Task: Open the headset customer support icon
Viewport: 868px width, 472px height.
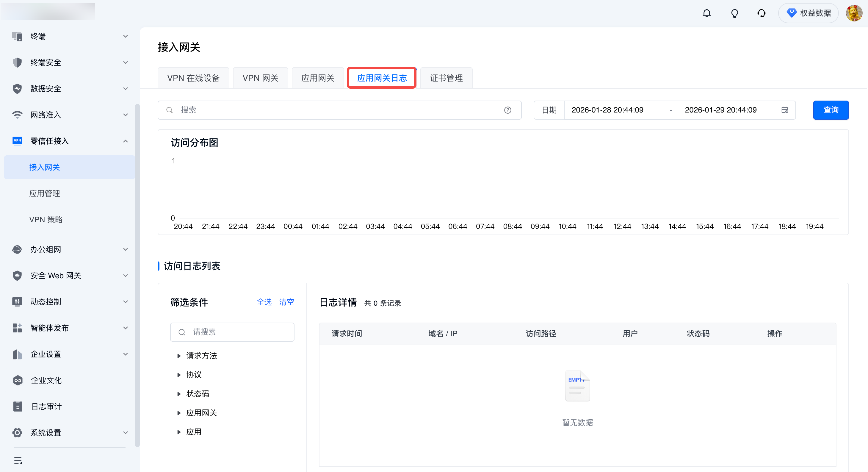Action: coord(761,13)
